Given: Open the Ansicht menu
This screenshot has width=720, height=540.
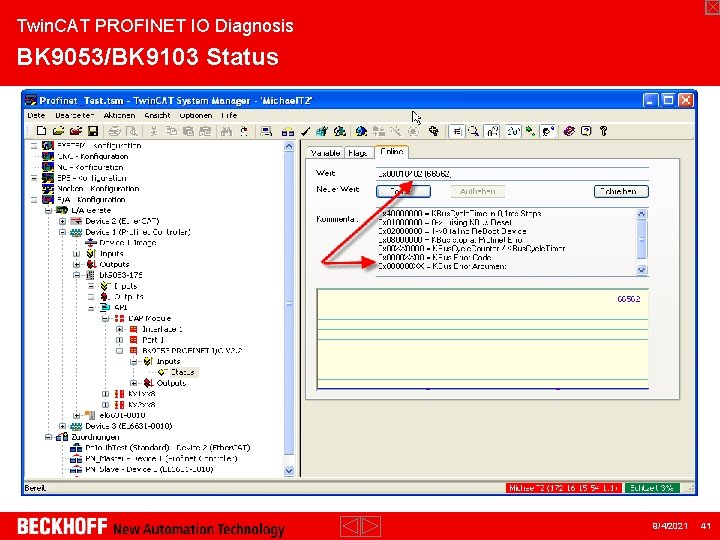Looking at the screenshot, I should pyautogui.click(x=157, y=115).
